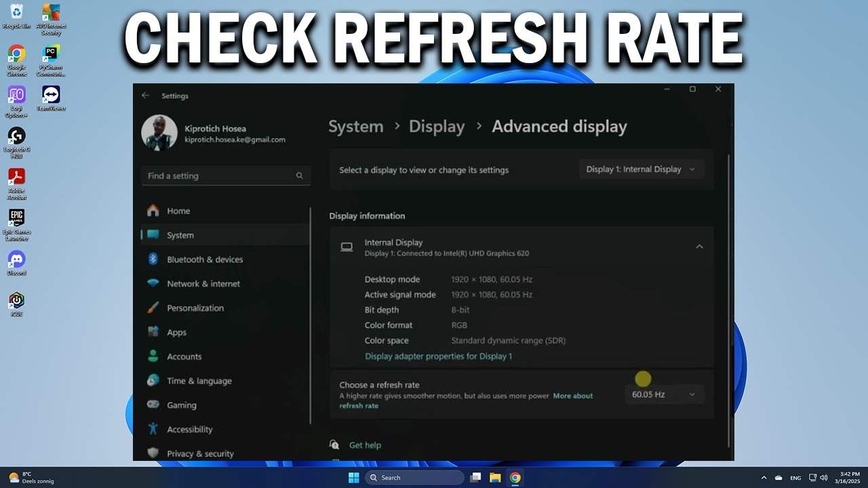Open the Kiprotich Hosea account profile

[x=214, y=133]
